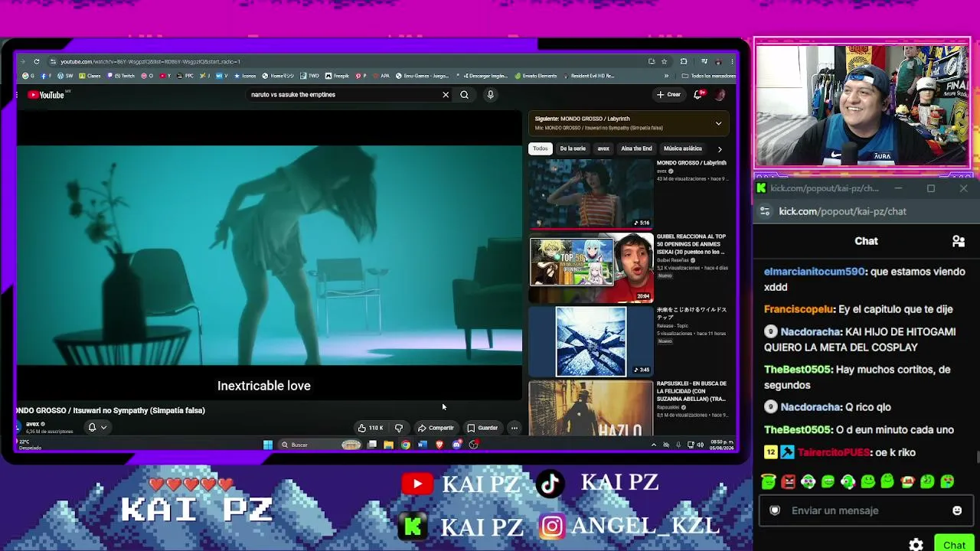This screenshot has width=980, height=551.
Task: Open the Guibel Reacciona top 50 openings thumbnail
Action: 591,268
